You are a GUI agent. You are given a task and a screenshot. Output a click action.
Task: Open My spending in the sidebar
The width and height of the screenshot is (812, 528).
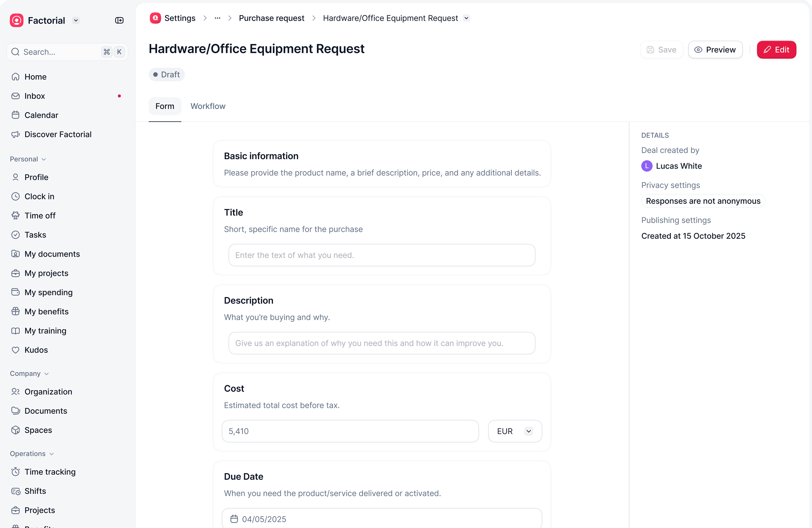click(48, 292)
